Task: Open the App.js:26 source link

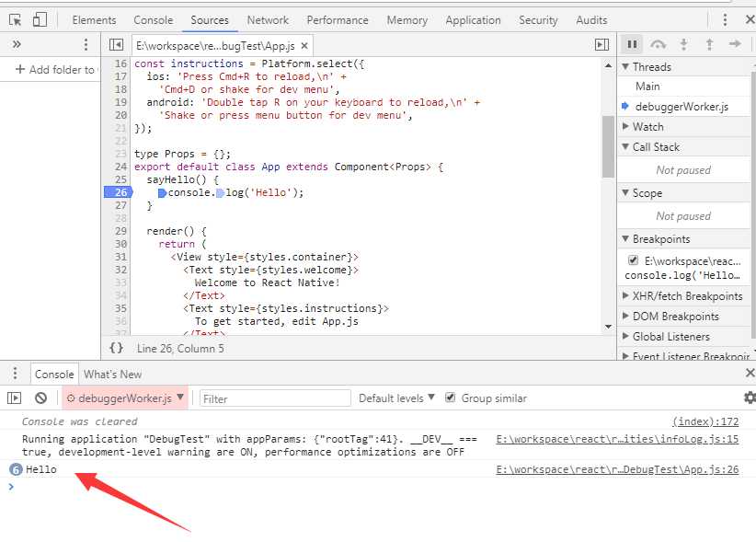Action: click(617, 469)
